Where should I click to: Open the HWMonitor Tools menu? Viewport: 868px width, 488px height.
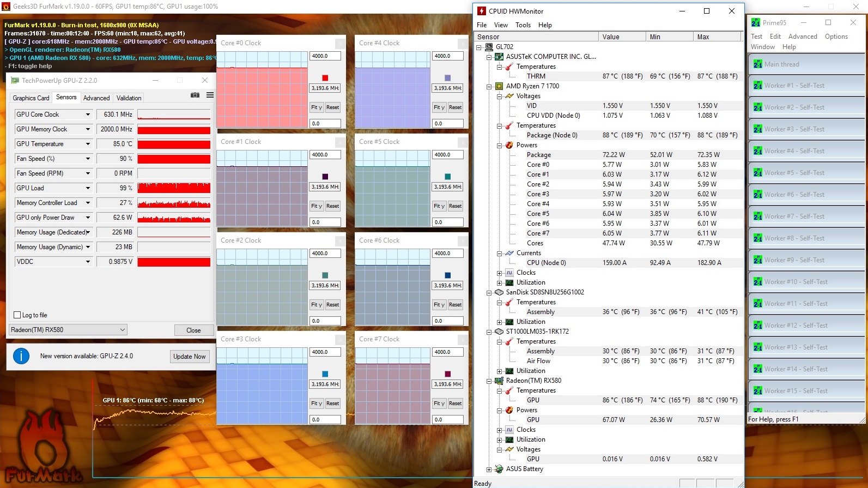(x=523, y=25)
